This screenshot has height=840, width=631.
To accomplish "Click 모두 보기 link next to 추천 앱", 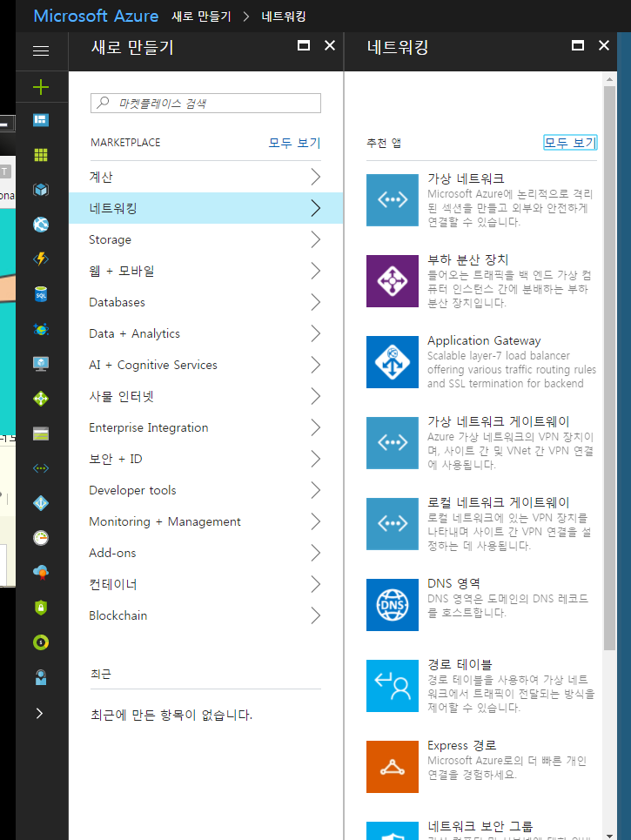I will point(570,143).
